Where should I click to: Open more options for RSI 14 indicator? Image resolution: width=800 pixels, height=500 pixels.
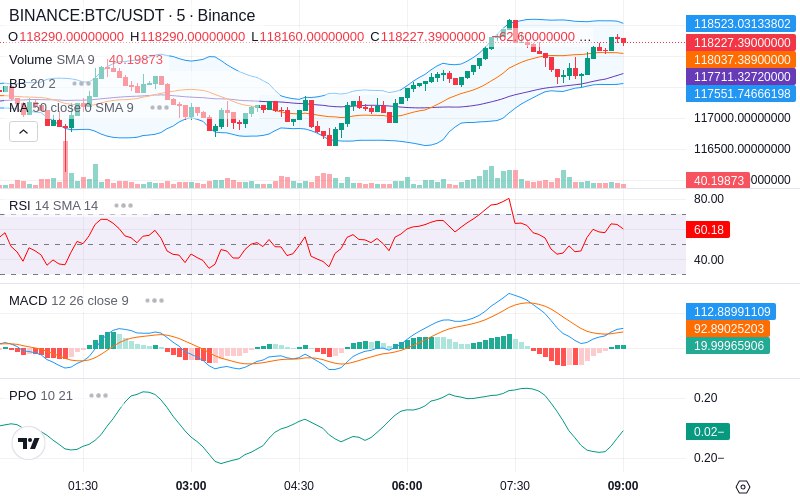pos(123,206)
